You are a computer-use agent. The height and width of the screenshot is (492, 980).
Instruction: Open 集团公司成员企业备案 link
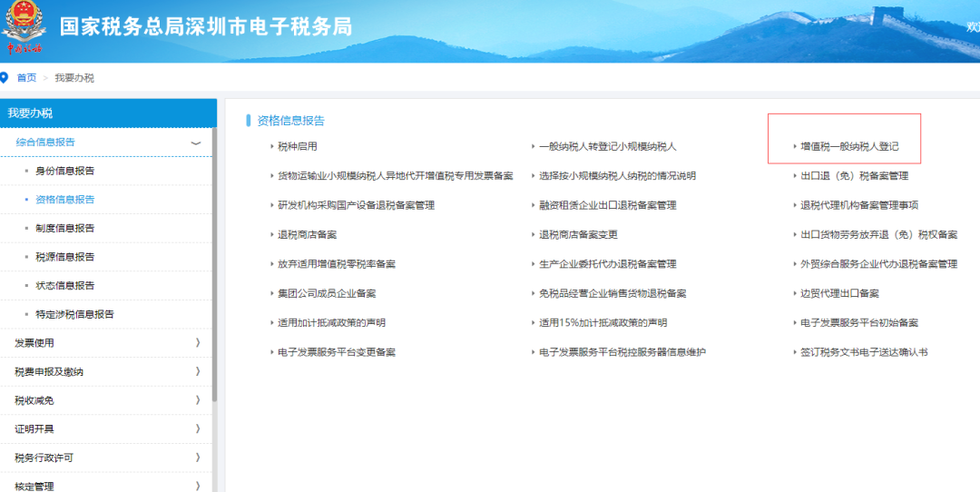327,293
